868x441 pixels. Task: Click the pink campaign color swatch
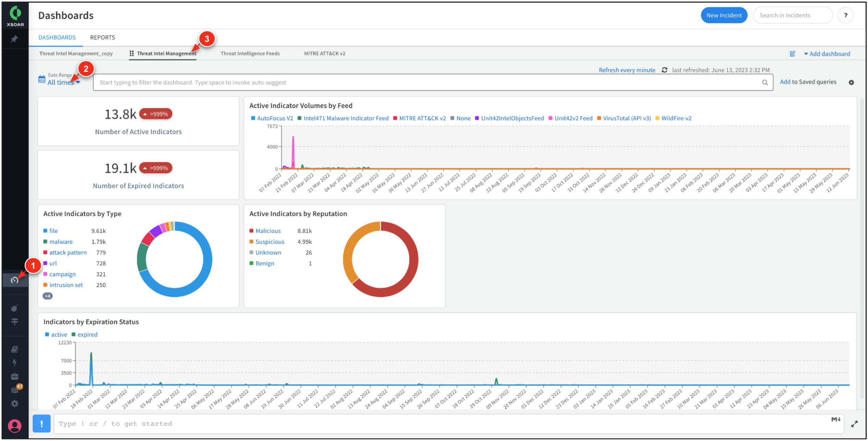[45, 274]
